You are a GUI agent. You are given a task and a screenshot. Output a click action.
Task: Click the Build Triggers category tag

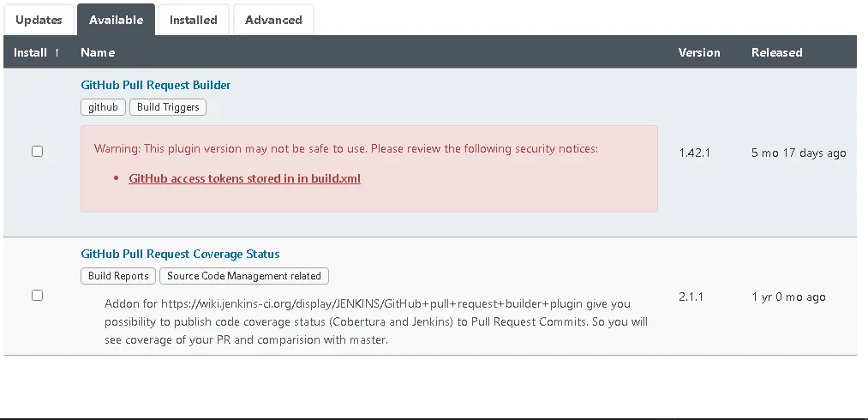coord(168,107)
